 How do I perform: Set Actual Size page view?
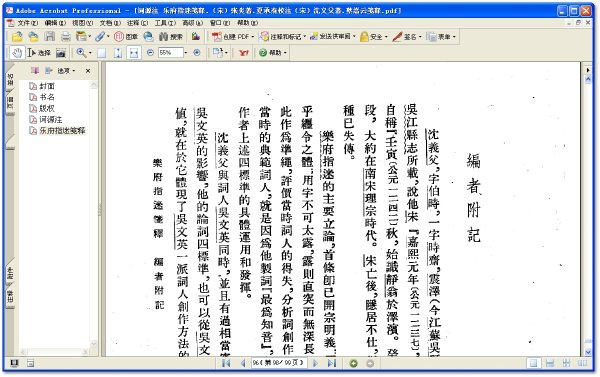(102, 53)
